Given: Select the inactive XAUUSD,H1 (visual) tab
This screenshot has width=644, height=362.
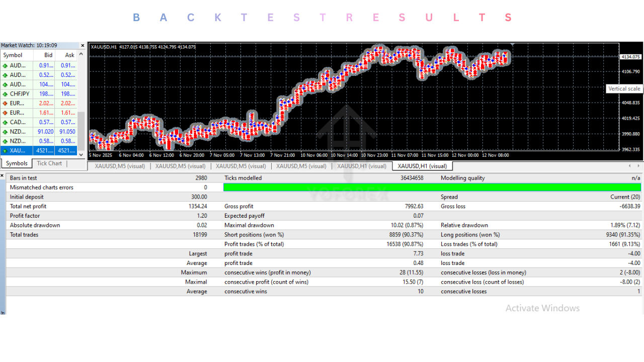Looking at the screenshot, I should (x=361, y=165).
